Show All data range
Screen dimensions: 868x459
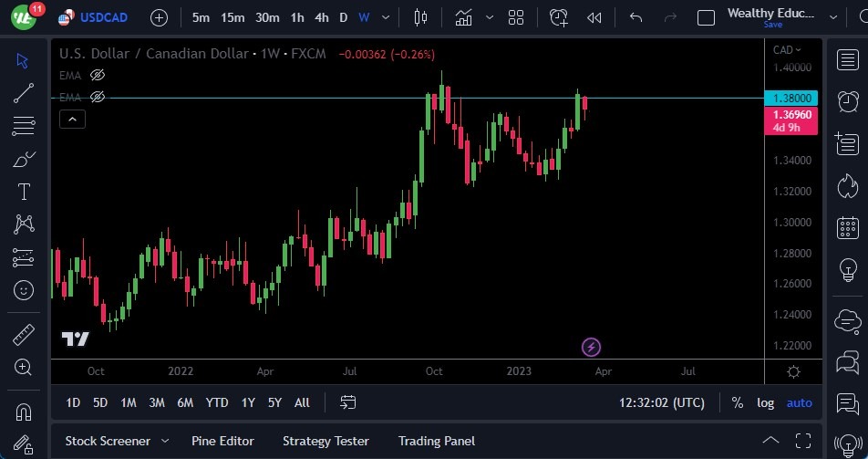302,403
